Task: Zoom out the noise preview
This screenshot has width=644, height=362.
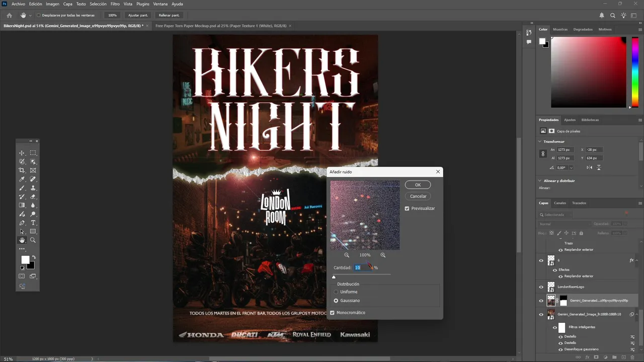Action: click(347, 255)
